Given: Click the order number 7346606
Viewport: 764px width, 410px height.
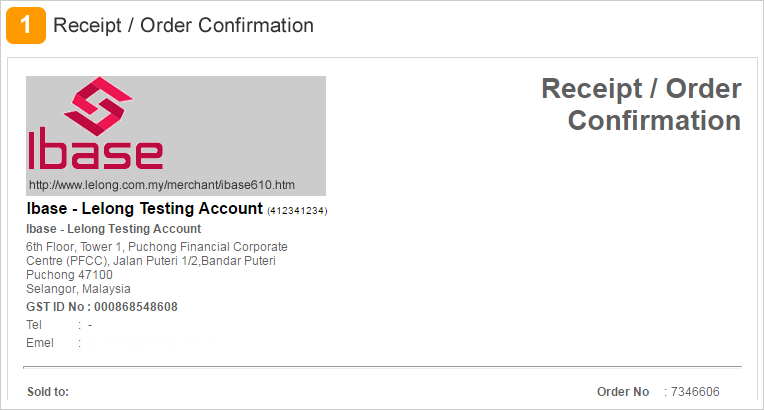Looking at the screenshot, I should [x=695, y=392].
